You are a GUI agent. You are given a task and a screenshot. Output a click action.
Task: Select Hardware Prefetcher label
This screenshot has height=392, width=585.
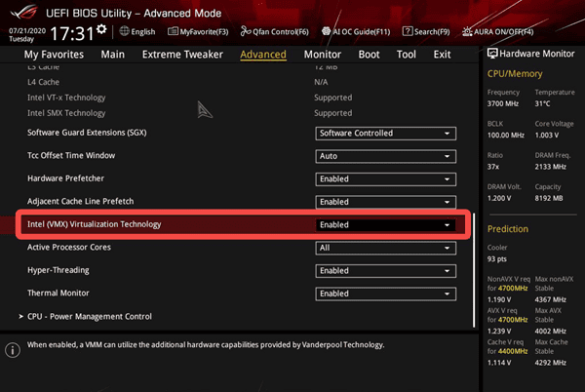click(x=65, y=178)
